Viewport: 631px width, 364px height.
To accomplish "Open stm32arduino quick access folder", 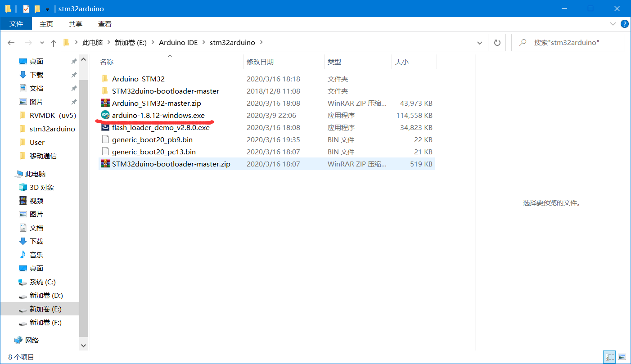I will click(52, 129).
